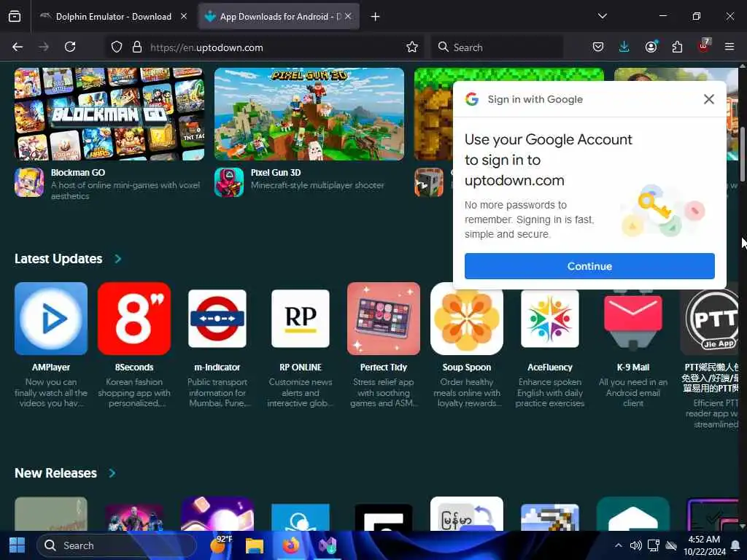Show hidden system tray icons

[618, 545]
